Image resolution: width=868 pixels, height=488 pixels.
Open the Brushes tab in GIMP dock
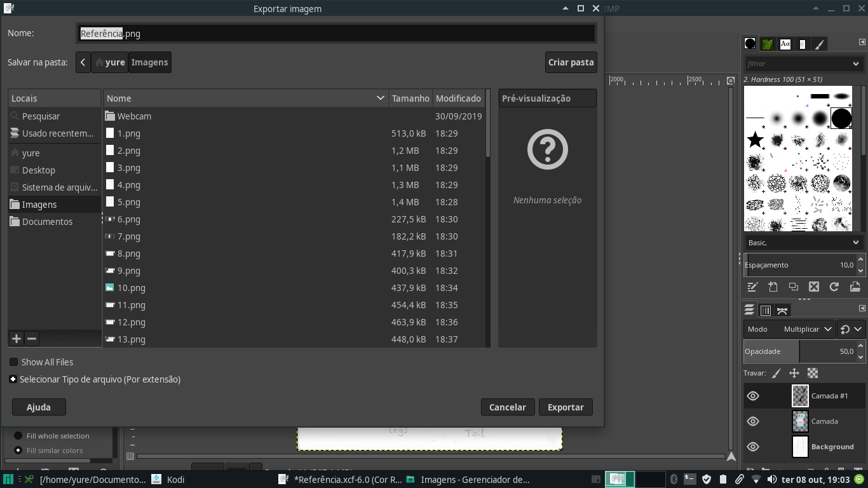(750, 44)
